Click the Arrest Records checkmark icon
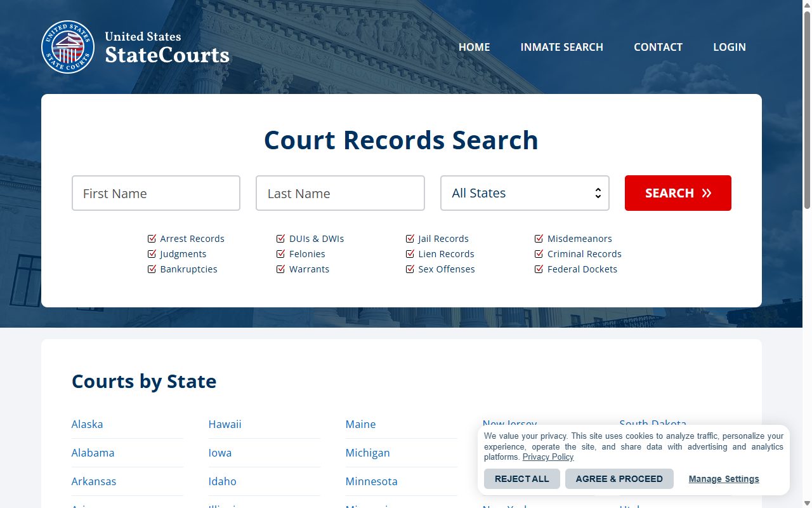This screenshot has width=812, height=508. (152, 239)
